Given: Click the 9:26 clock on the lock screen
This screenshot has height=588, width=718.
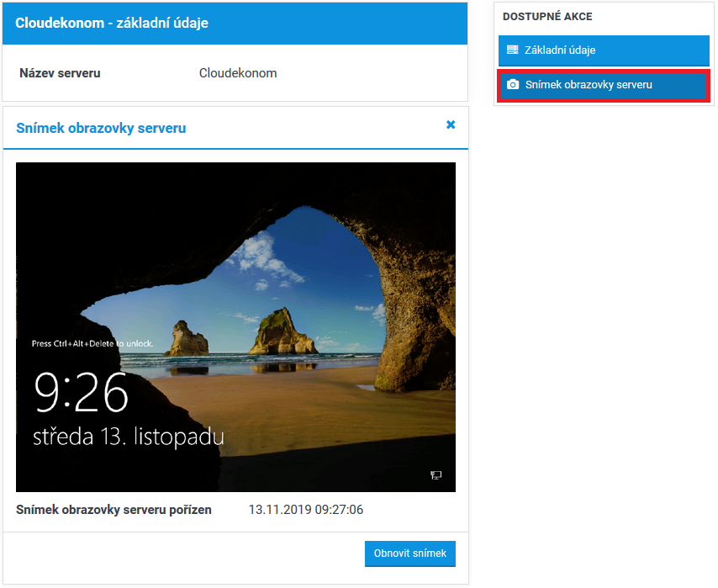Looking at the screenshot, I should coord(81,393).
